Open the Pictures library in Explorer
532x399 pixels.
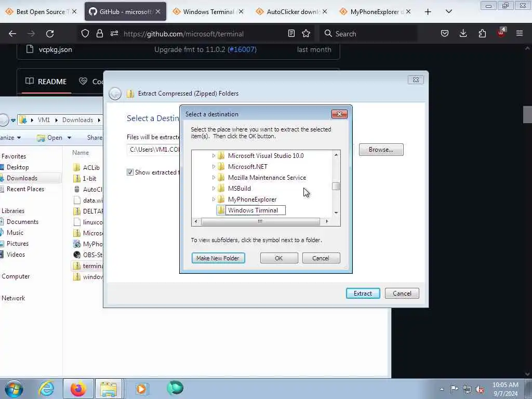coord(18,244)
